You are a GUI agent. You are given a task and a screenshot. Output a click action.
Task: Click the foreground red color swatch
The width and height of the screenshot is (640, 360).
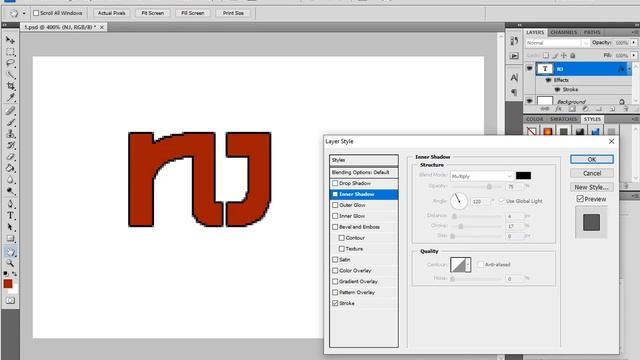[8, 284]
